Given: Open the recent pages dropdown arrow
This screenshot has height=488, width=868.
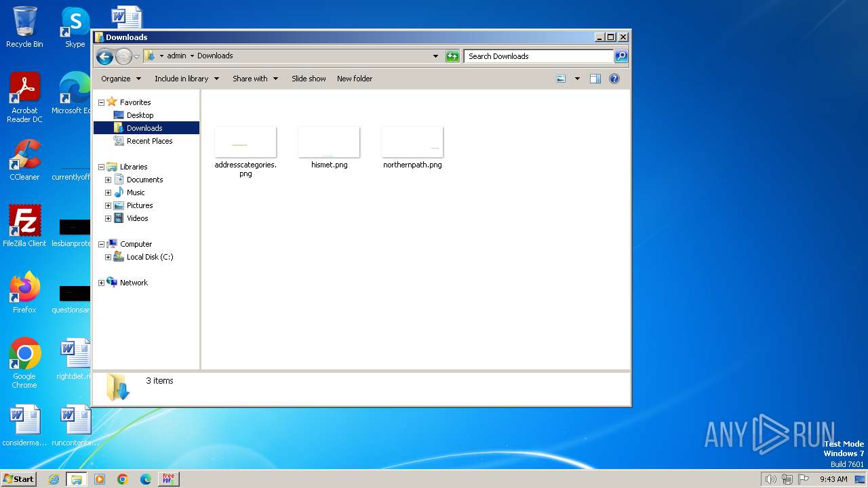Looking at the screenshot, I should click(x=136, y=56).
